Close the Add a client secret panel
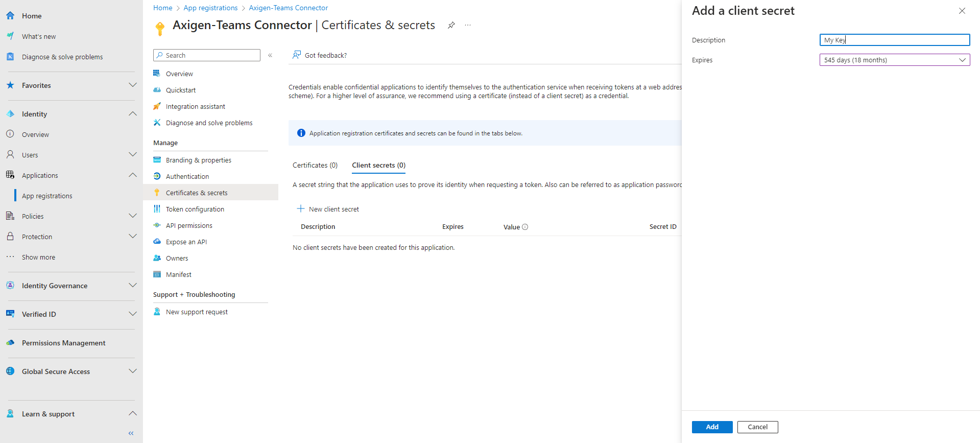980x443 pixels. coord(962,11)
